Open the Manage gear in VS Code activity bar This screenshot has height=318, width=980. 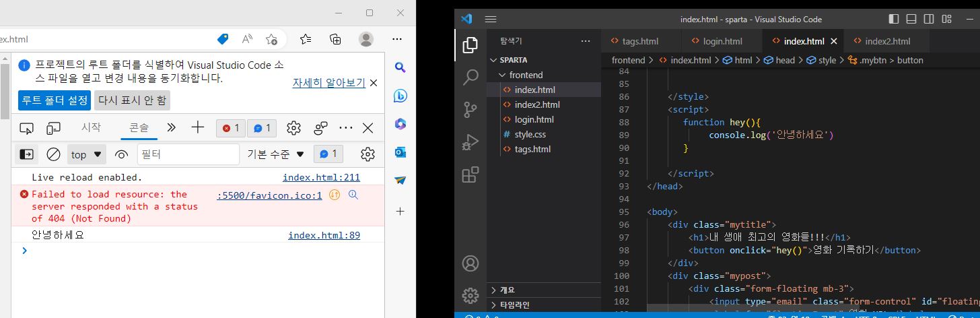click(470, 295)
